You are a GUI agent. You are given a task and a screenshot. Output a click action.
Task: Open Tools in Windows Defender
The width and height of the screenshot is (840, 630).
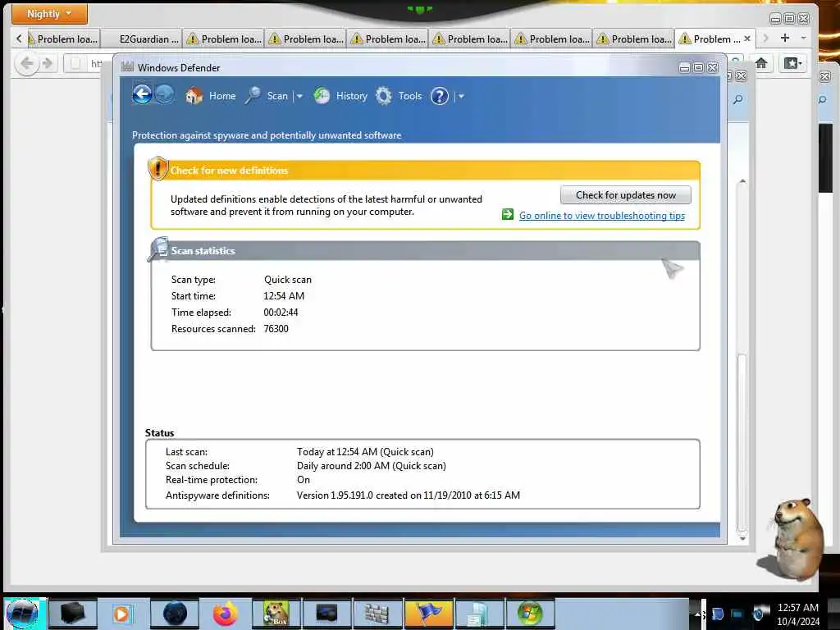(x=410, y=96)
